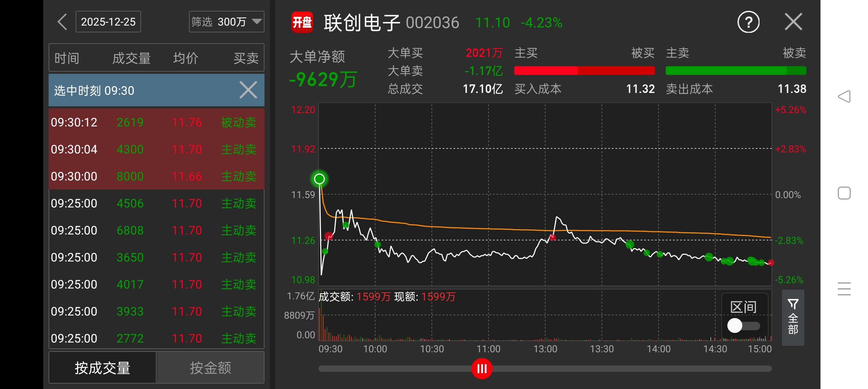
Task: Click the red 开盘 logo icon
Action: click(x=302, y=22)
